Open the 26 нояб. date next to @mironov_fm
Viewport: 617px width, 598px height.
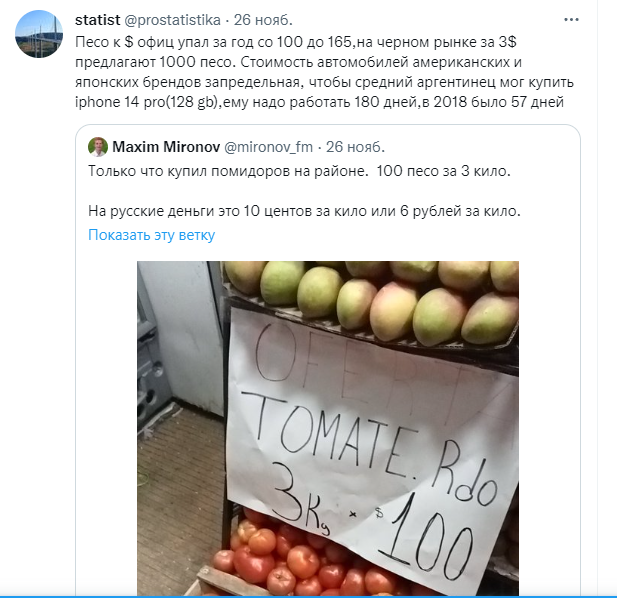tap(355, 147)
